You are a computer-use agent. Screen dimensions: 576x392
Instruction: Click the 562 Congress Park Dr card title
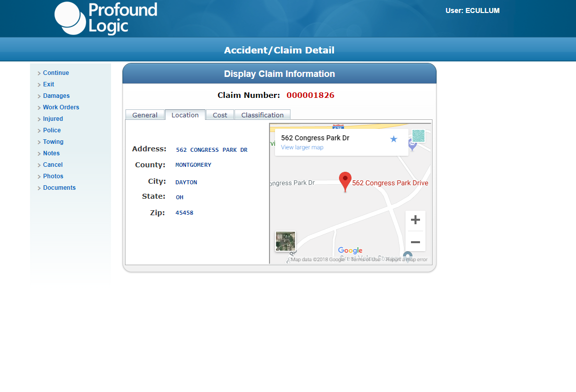(315, 138)
